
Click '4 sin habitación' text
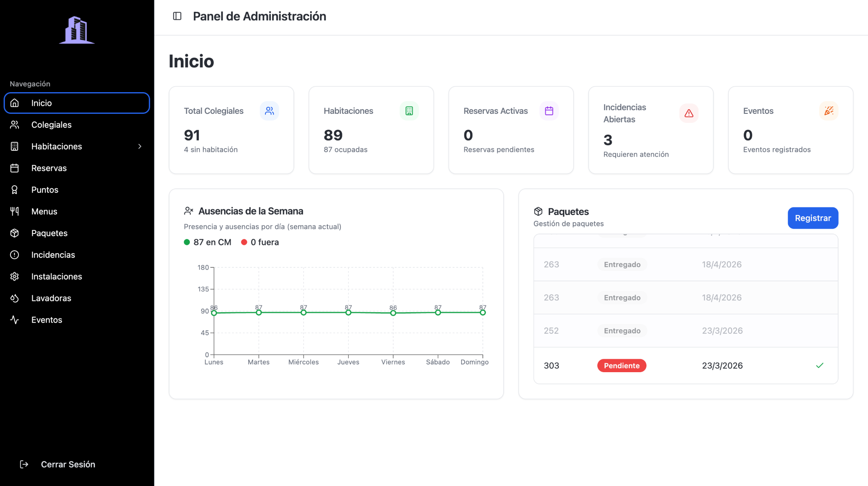click(x=211, y=150)
